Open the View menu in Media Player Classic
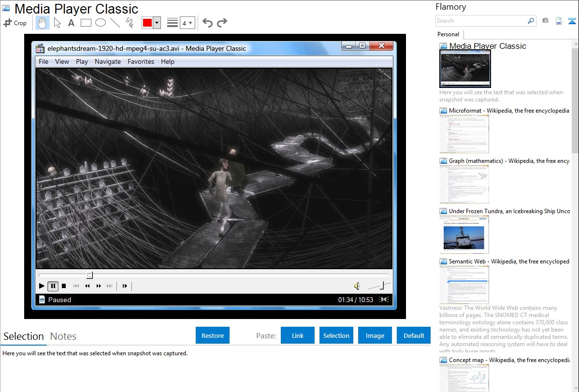 (62, 62)
